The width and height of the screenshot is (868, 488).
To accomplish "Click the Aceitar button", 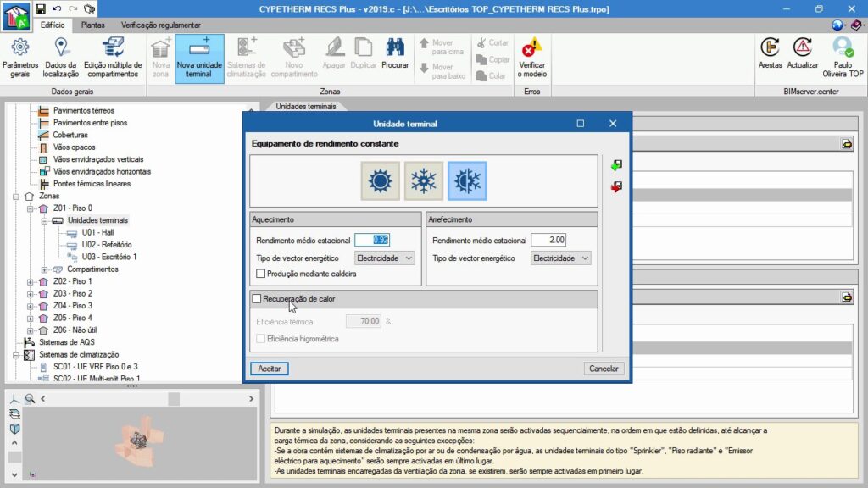I will 270,369.
